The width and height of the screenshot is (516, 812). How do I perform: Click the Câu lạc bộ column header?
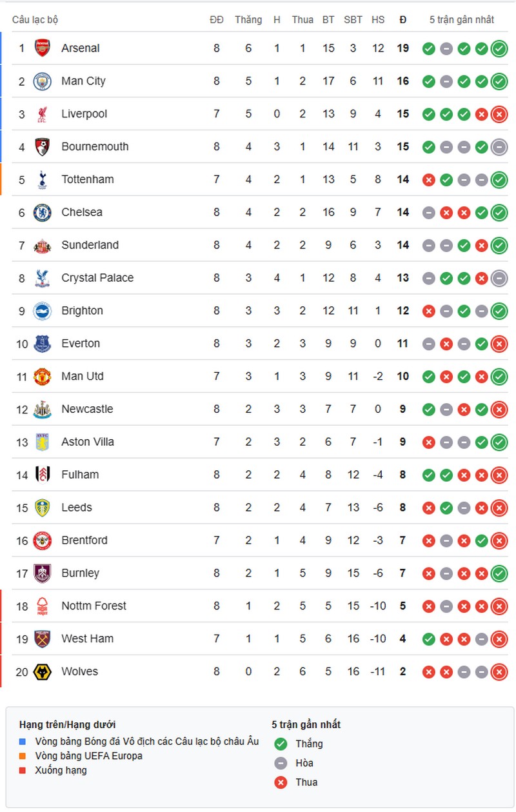coord(35,20)
